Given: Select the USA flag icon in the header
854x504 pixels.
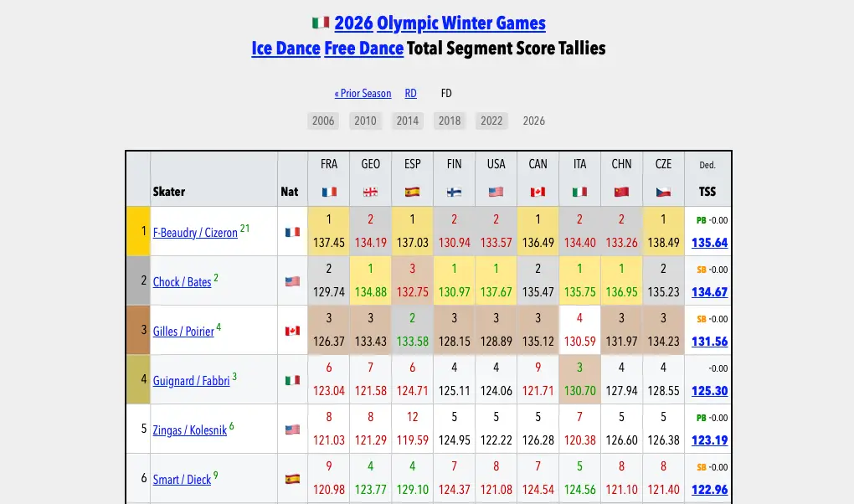Looking at the screenshot, I should [496, 191].
